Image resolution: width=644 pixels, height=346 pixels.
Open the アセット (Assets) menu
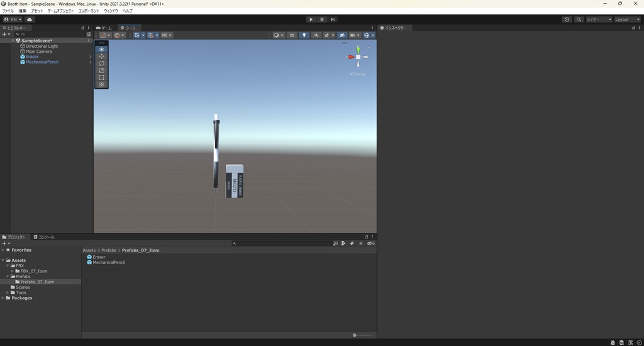pos(37,11)
